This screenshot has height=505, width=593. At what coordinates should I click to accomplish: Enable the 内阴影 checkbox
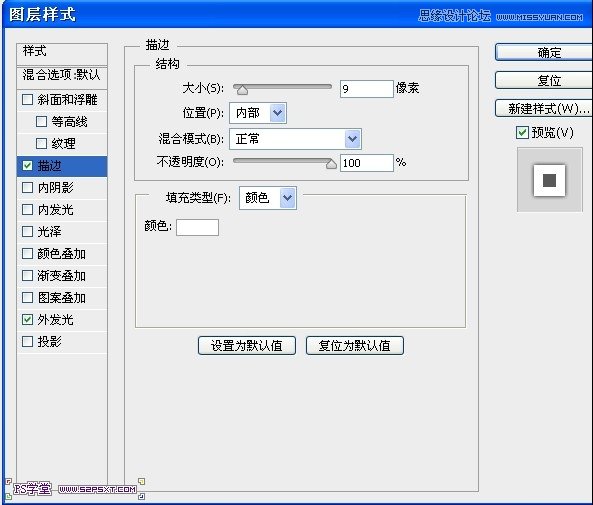(x=27, y=188)
